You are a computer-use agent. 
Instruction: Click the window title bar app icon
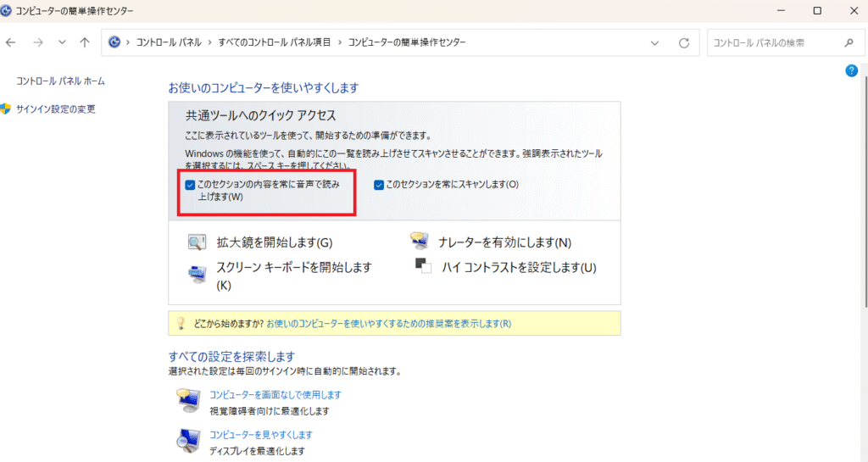[x=6, y=10]
